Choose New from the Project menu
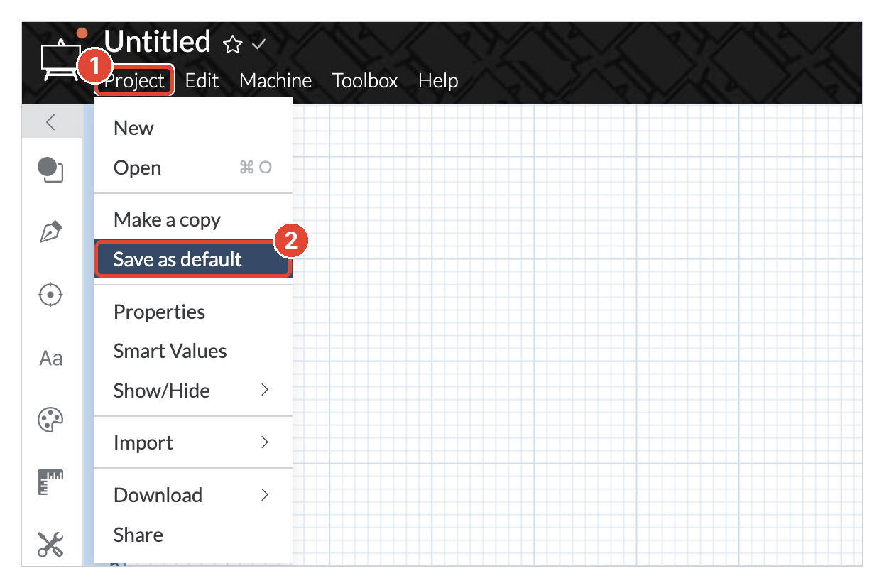884x588 pixels. [x=193, y=129]
